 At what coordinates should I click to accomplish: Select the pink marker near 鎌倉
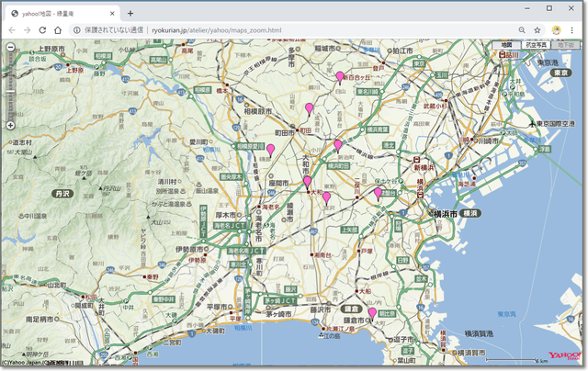point(372,313)
